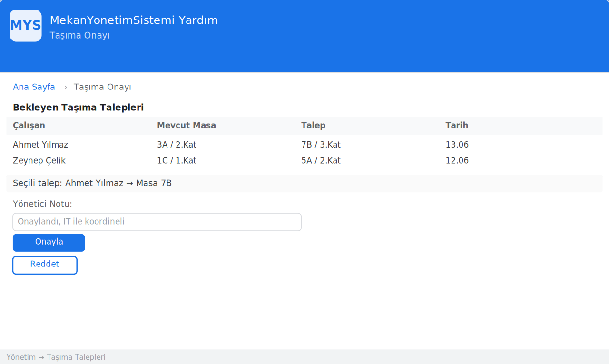Click the 3A / 2.Kat cell
This screenshot has height=364, width=609.
177,145
